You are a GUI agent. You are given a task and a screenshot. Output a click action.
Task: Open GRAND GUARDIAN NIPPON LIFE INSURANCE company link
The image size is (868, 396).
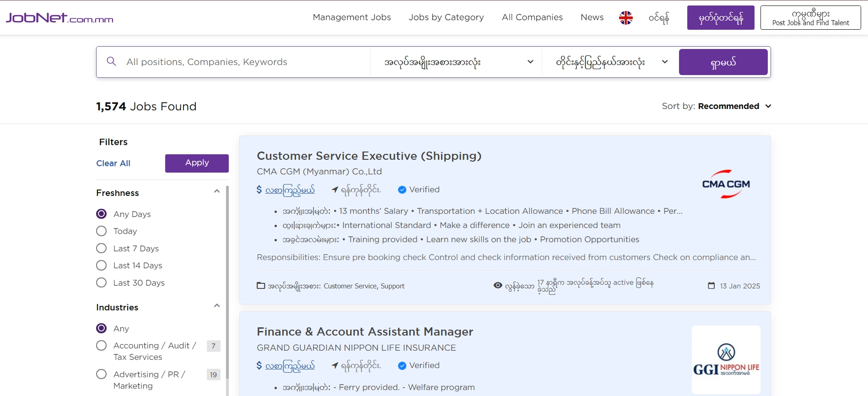tap(356, 348)
